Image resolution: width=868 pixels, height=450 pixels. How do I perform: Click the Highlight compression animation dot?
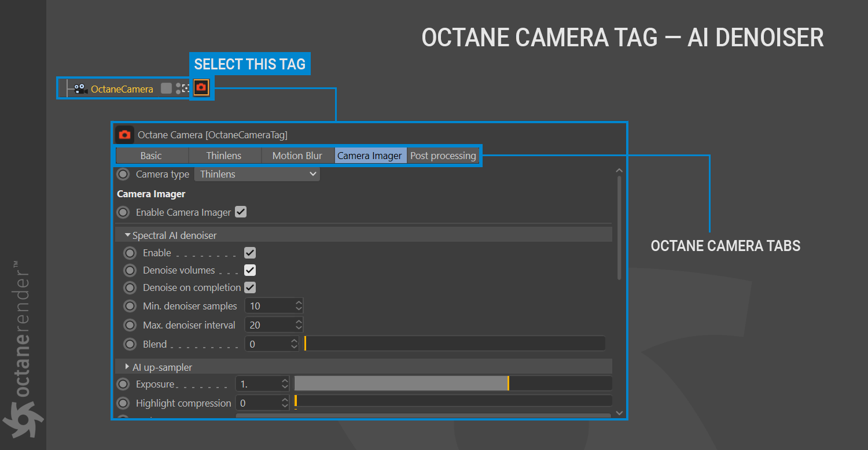[x=123, y=403]
